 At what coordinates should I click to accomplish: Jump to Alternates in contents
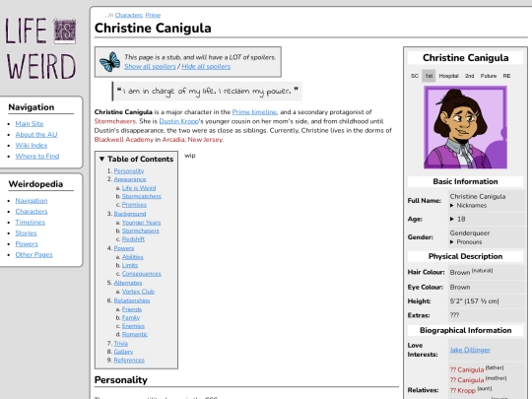pyautogui.click(x=128, y=283)
